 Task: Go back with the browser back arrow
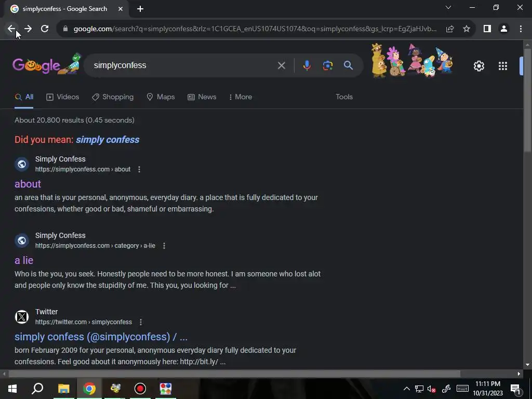click(x=11, y=29)
